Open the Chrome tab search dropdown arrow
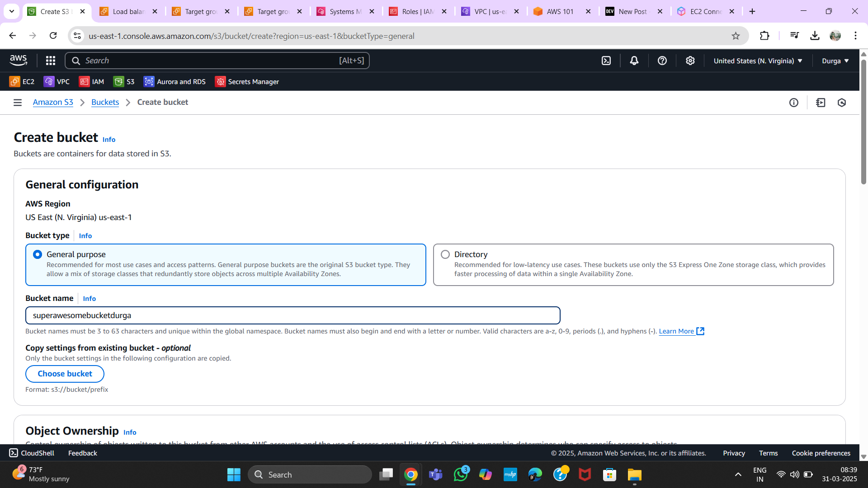The image size is (868, 488). [12, 11]
